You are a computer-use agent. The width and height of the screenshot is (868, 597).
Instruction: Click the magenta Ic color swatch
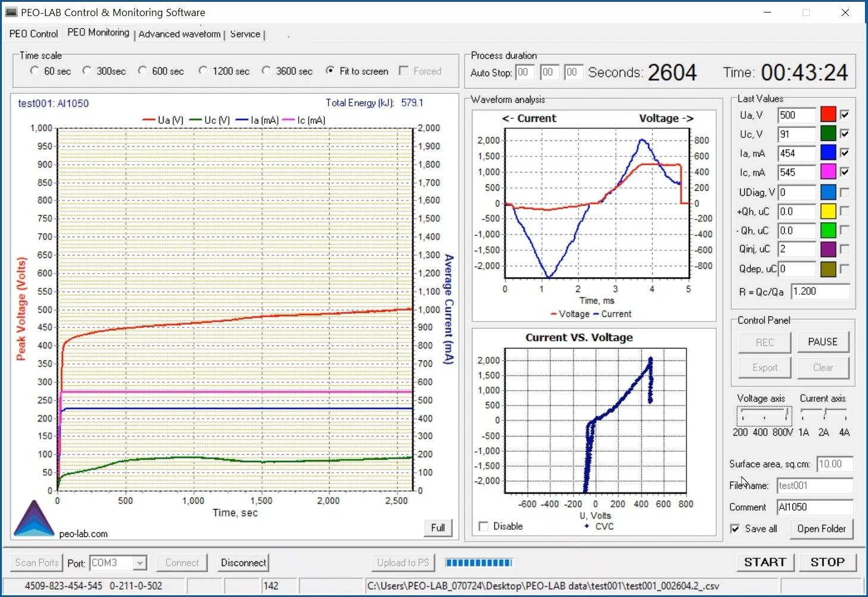(x=828, y=172)
